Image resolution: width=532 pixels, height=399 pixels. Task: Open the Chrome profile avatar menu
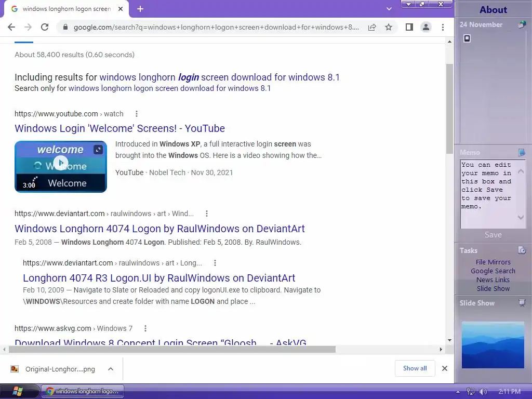[426, 27]
